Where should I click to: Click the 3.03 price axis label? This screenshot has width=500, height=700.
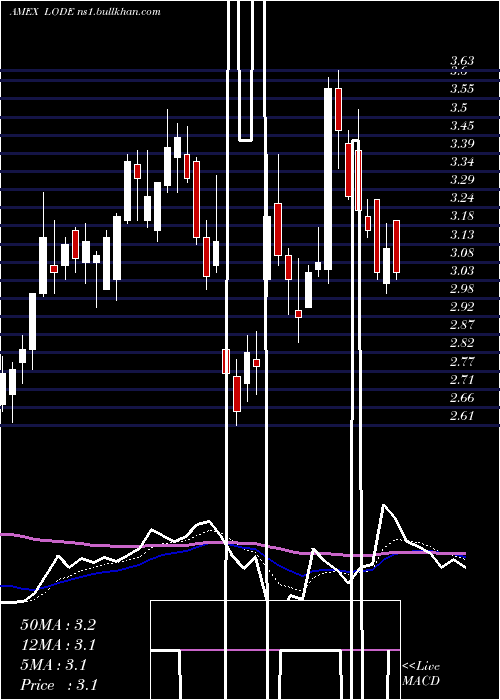click(x=462, y=271)
